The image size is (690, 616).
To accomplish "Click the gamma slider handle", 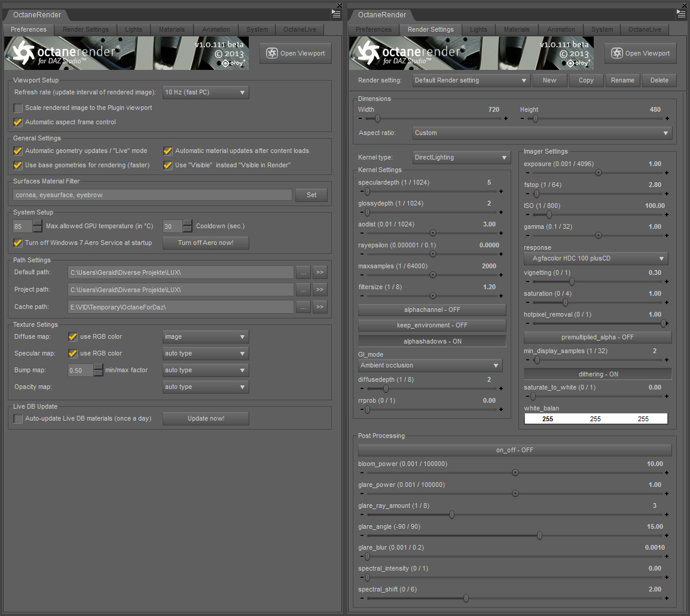I will click(598, 235).
